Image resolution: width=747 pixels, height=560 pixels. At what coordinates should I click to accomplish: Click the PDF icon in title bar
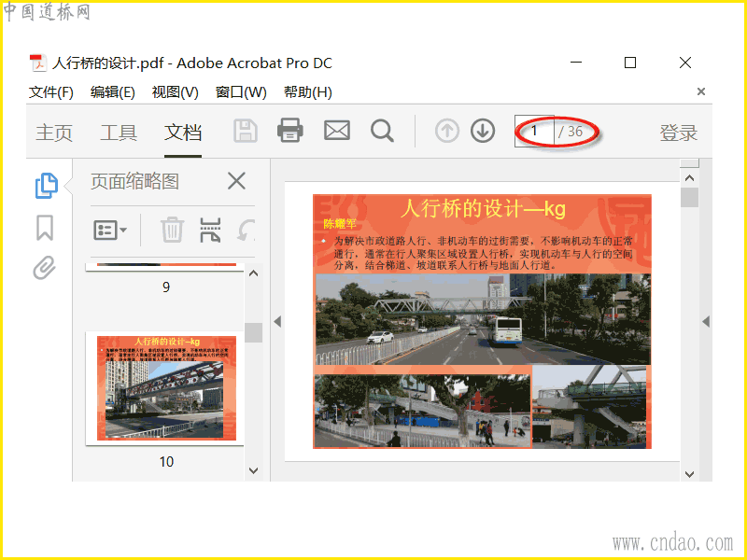click(37, 63)
